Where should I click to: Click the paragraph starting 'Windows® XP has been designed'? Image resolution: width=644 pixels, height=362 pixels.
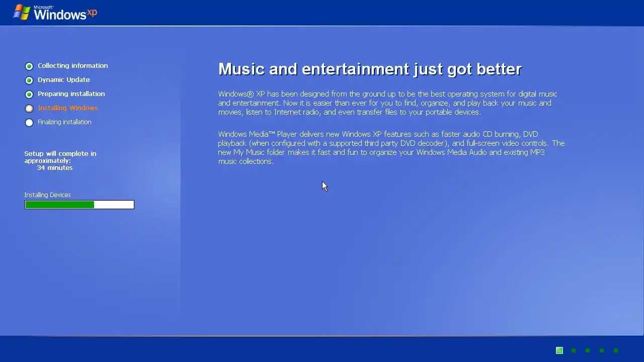point(388,103)
